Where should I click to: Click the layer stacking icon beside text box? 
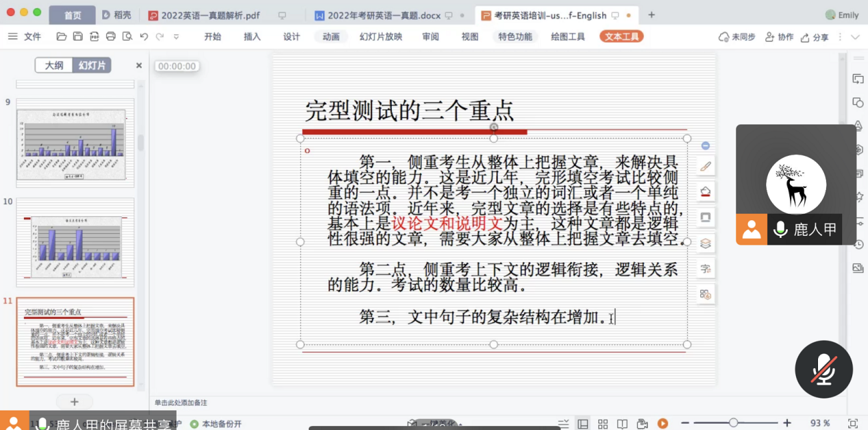(706, 243)
